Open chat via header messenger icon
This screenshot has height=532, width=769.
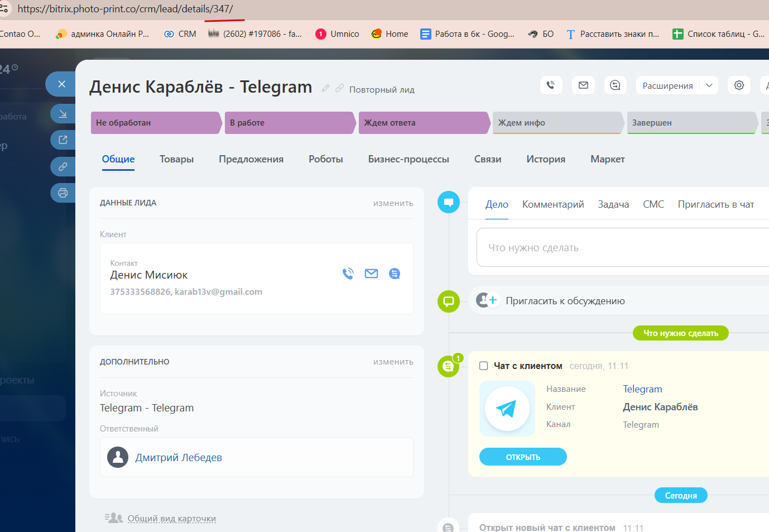[616, 85]
